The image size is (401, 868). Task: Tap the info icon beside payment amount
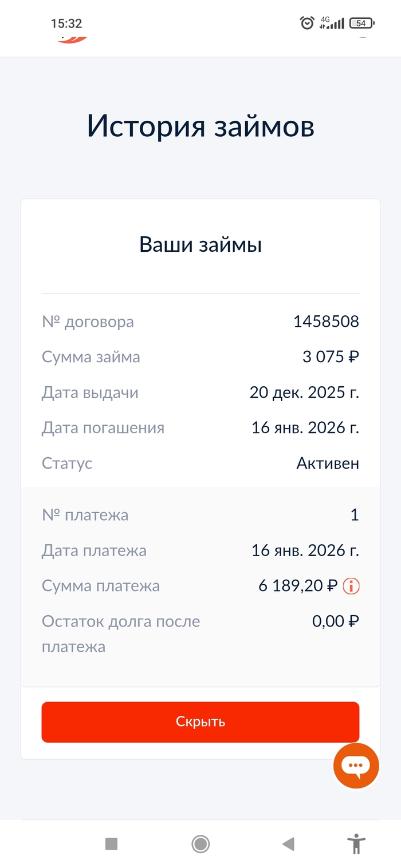351,586
